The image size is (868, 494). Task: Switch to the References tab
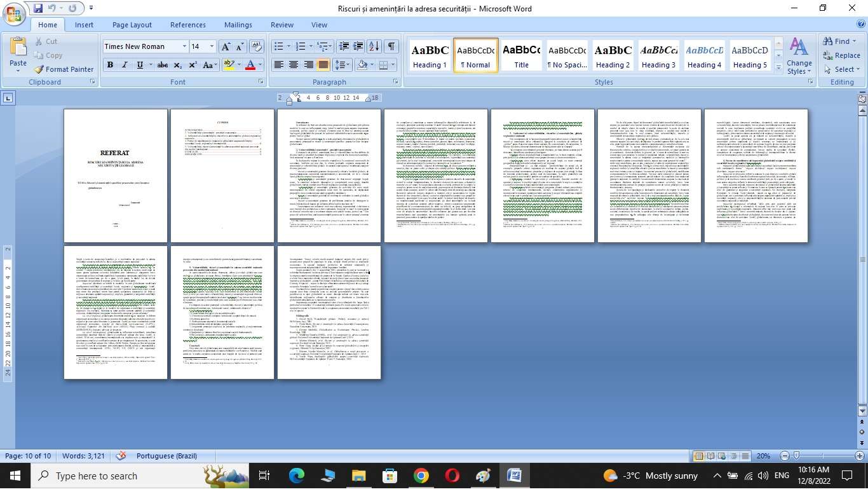pyautogui.click(x=187, y=25)
